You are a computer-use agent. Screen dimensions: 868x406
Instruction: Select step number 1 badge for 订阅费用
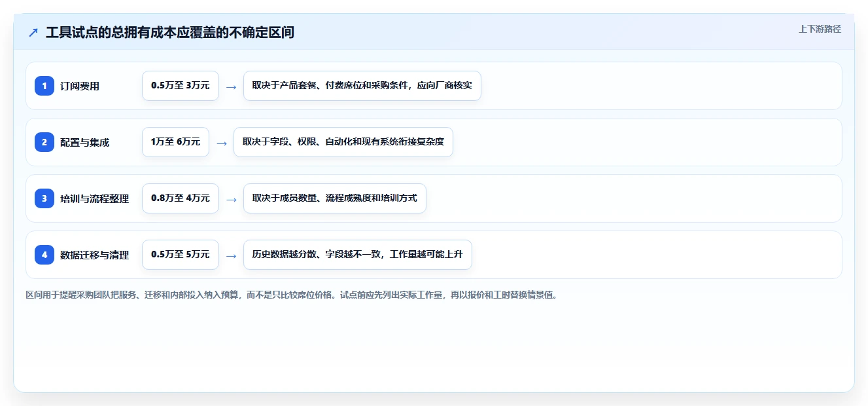(44, 86)
